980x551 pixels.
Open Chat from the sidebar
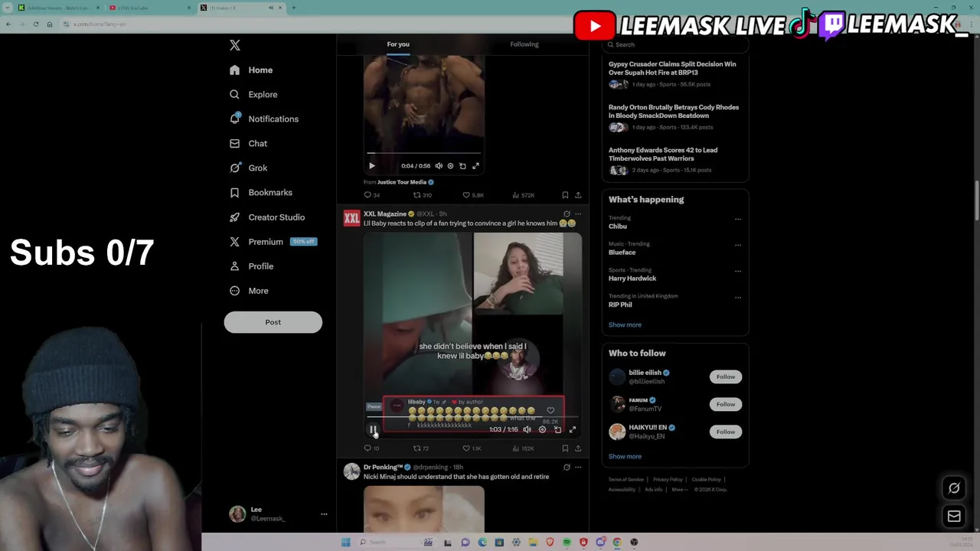tap(249, 143)
